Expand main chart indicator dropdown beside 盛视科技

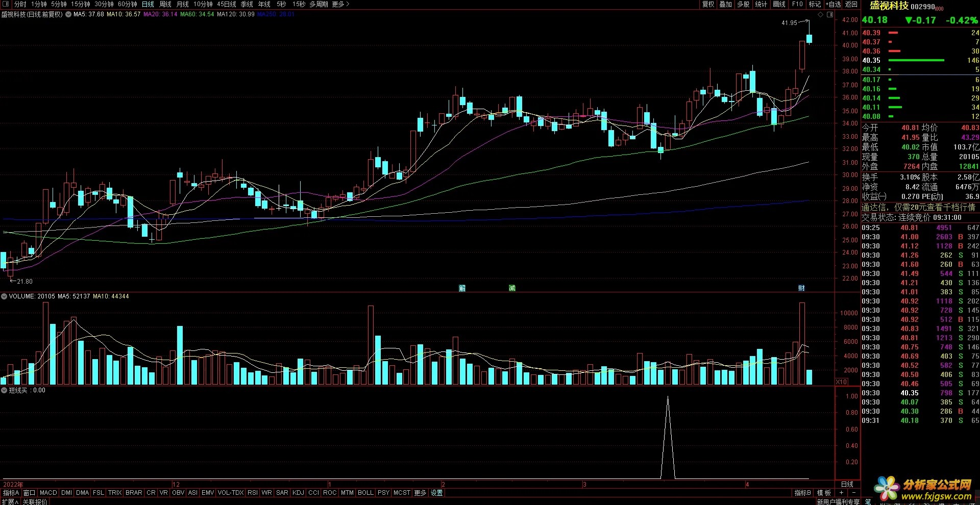68,14
